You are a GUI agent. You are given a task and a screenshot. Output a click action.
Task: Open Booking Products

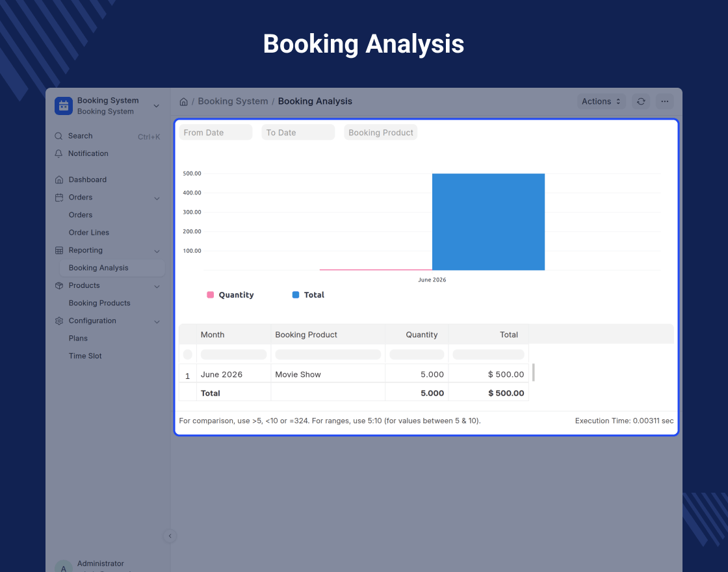99,303
